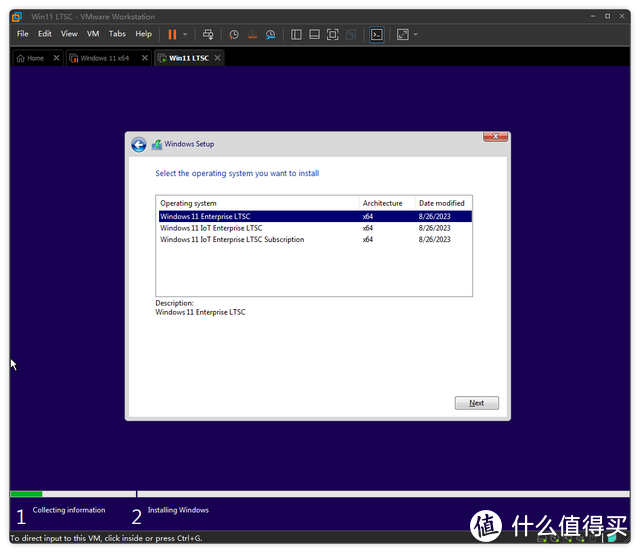Click the Operating system column header

(x=257, y=203)
